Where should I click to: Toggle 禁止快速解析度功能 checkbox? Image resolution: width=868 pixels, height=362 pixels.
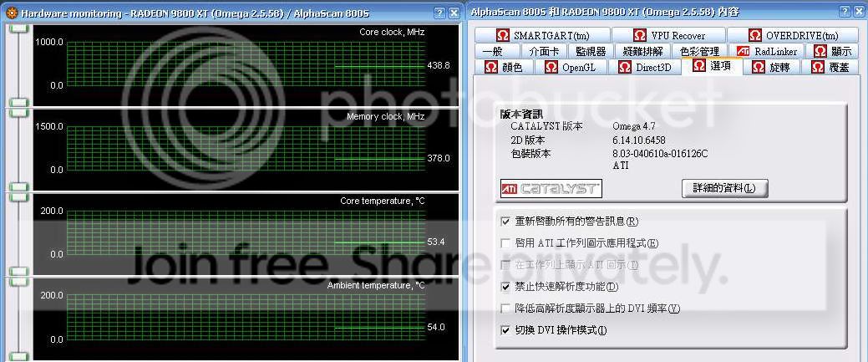(505, 287)
